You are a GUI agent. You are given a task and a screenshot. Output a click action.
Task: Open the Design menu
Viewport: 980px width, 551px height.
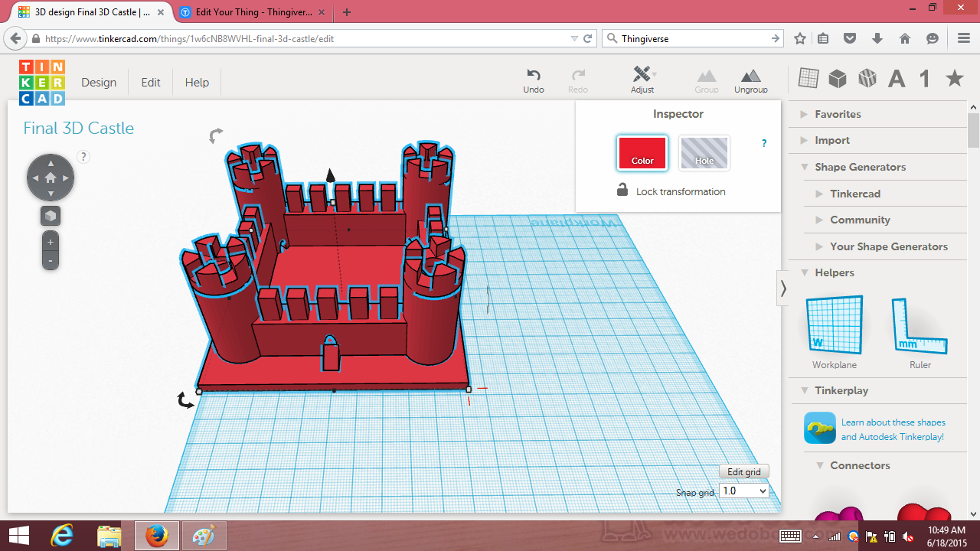tap(99, 83)
